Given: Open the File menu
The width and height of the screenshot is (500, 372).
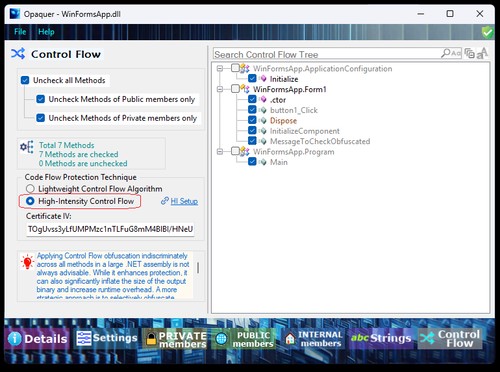Looking at the screenshot, I should [20, 32].
